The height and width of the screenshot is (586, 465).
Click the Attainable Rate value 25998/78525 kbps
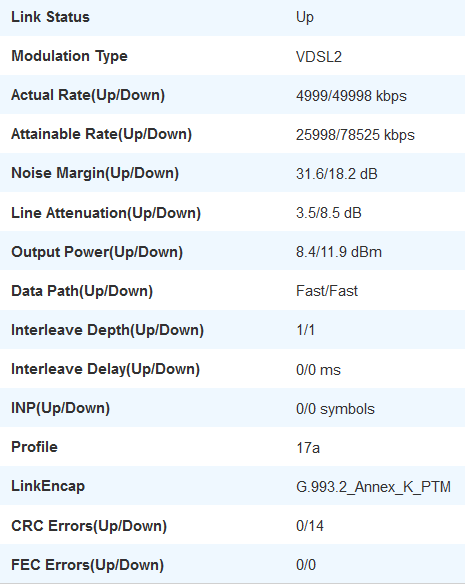point(355,135)
